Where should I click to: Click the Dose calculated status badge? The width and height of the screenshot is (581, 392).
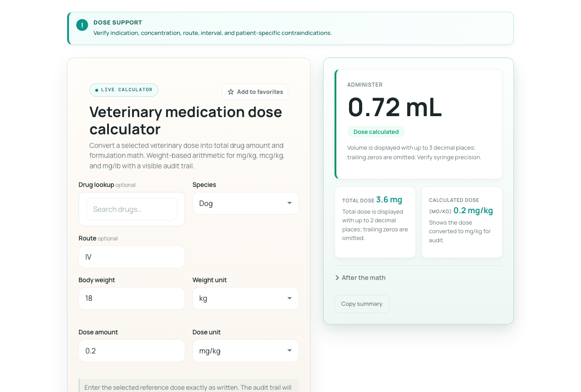pyautogui.click(x=376, y=132)
